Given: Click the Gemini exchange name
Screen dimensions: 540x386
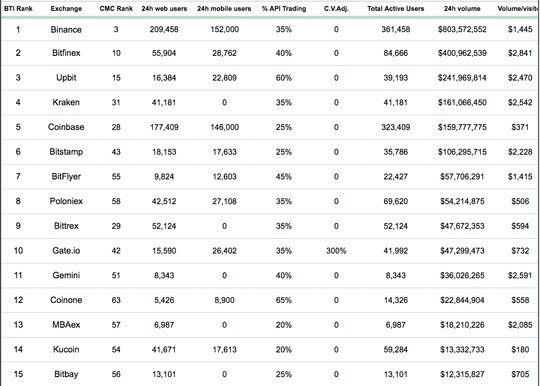Looking at the screenshot, I should pyautogui.click(x=66, y=275).
